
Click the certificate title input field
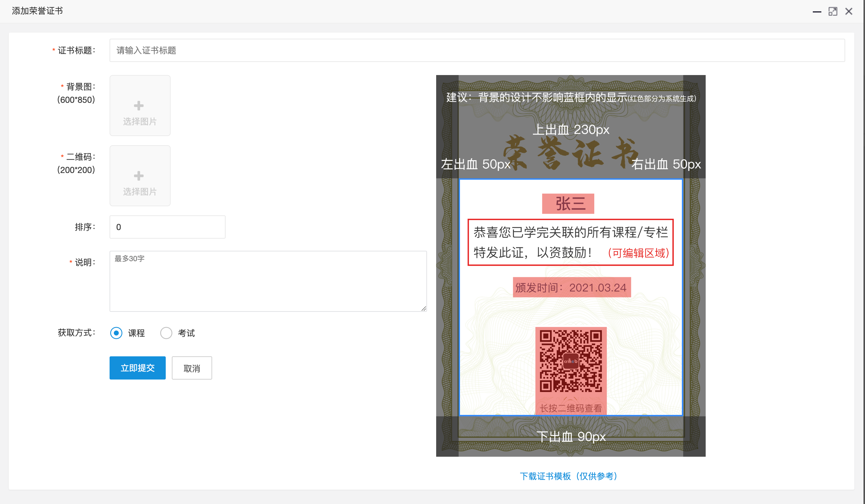[x=477, y=50]
